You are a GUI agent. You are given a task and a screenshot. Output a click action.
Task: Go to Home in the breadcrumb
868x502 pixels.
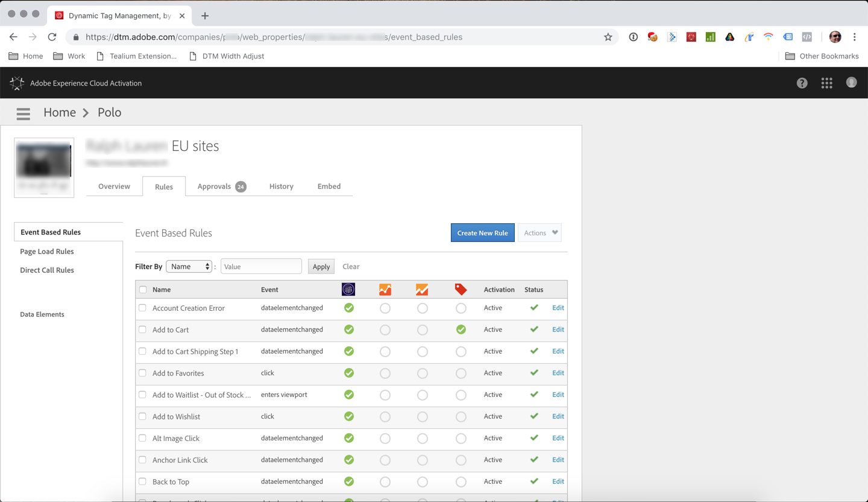60,112
